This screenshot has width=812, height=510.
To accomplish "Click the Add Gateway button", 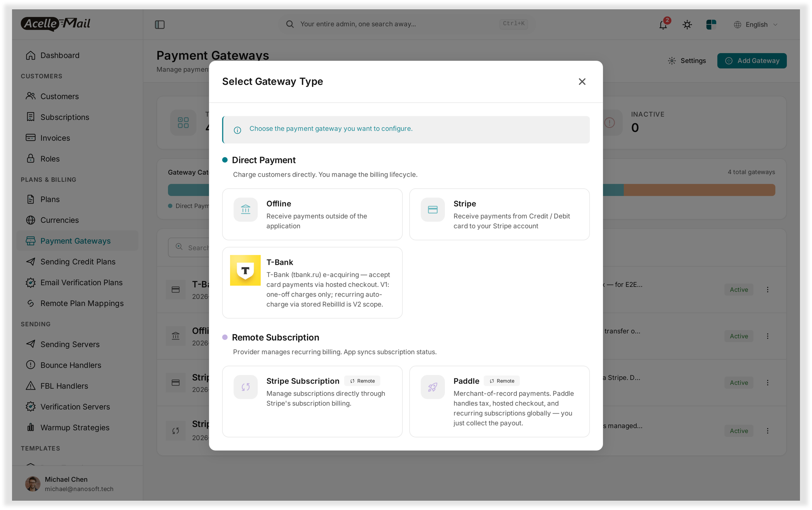I will (x=751, y=61).
